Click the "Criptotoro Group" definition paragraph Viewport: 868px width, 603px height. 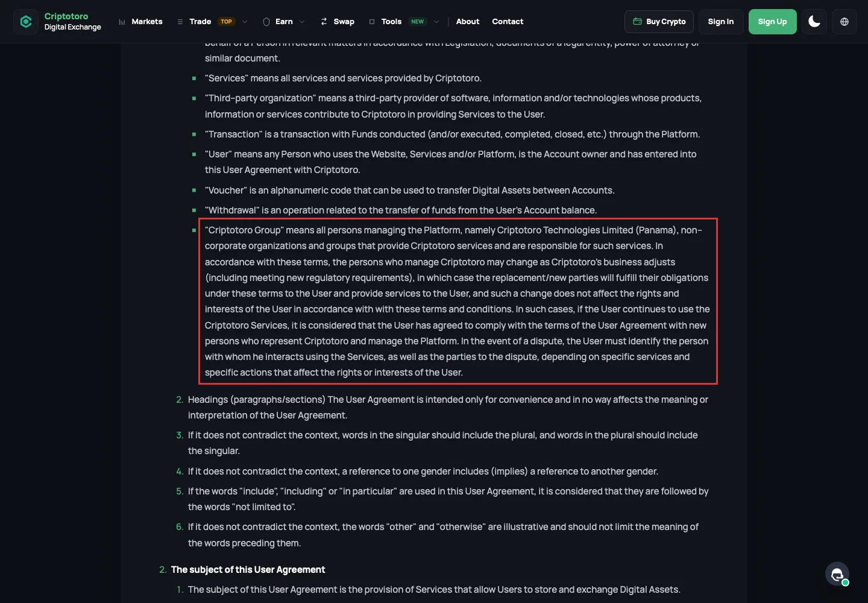point(458,301)
